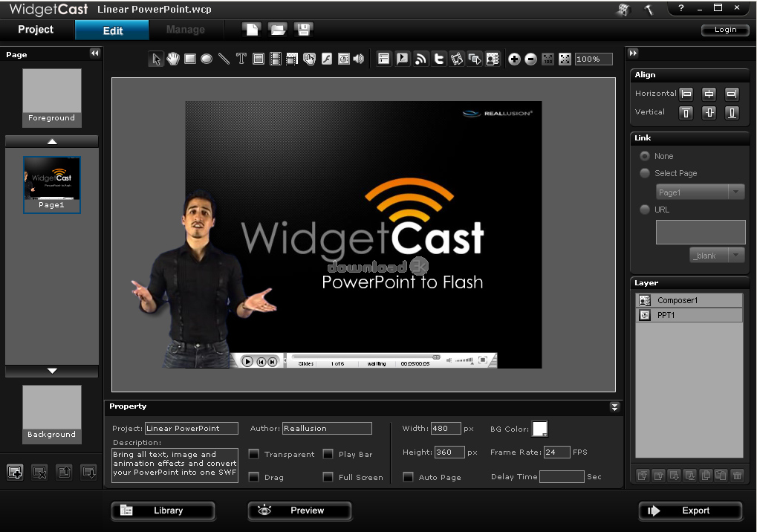Screen dimensions: 757x532
Task: Select the transparent video tool
Action: tap(292, 59)
